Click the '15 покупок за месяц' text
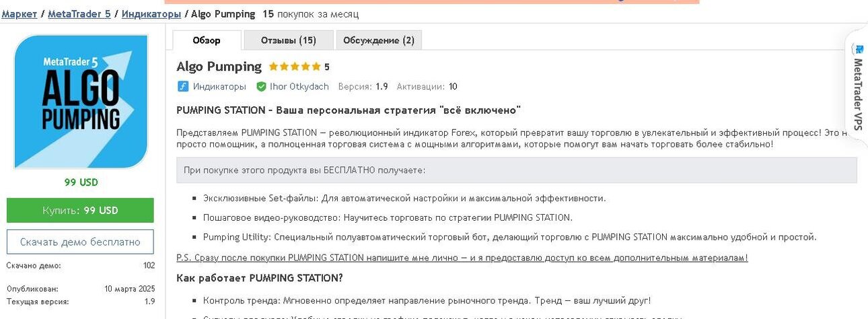 [x=310, y=13]
